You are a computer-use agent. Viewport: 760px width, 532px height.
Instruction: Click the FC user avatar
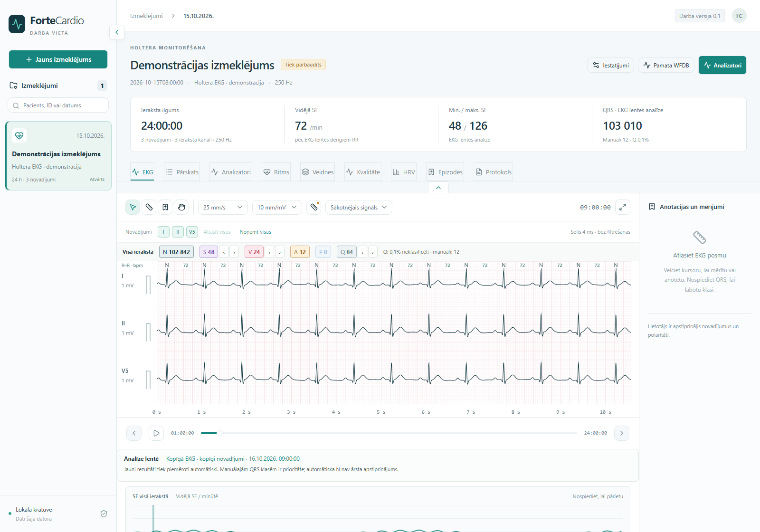pyautogui.click(x=739, y=16)
